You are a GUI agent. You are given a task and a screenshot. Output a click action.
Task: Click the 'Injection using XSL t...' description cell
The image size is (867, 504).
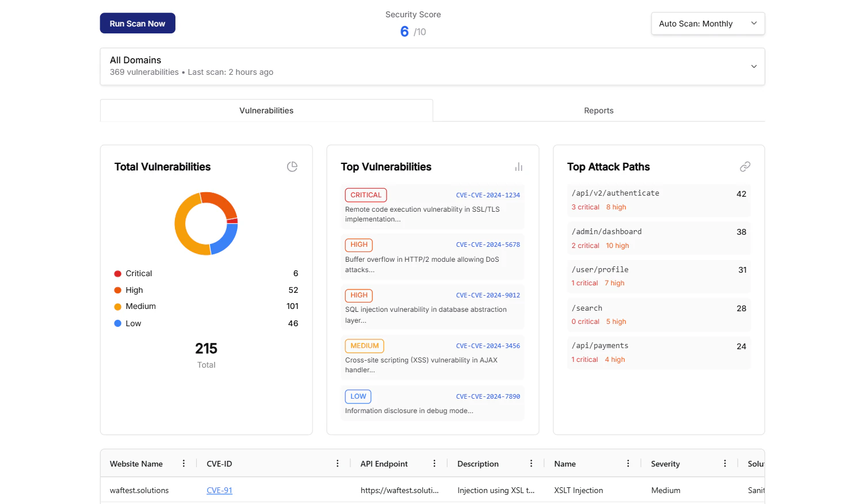click(496, 491)
